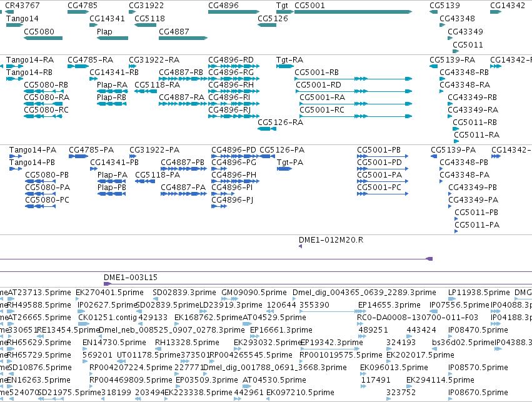Select protein CG5080-PA
532x402 pixels.
[41, 194]
